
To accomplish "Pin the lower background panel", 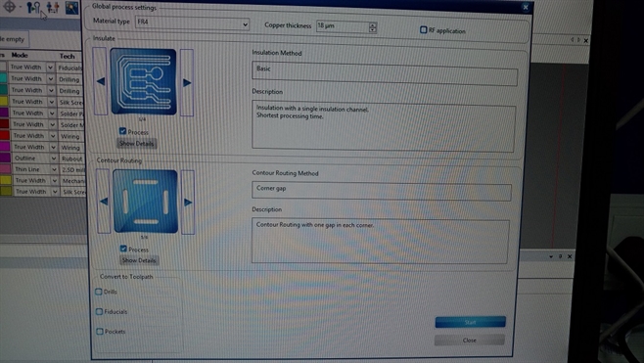I will (560, 256).
